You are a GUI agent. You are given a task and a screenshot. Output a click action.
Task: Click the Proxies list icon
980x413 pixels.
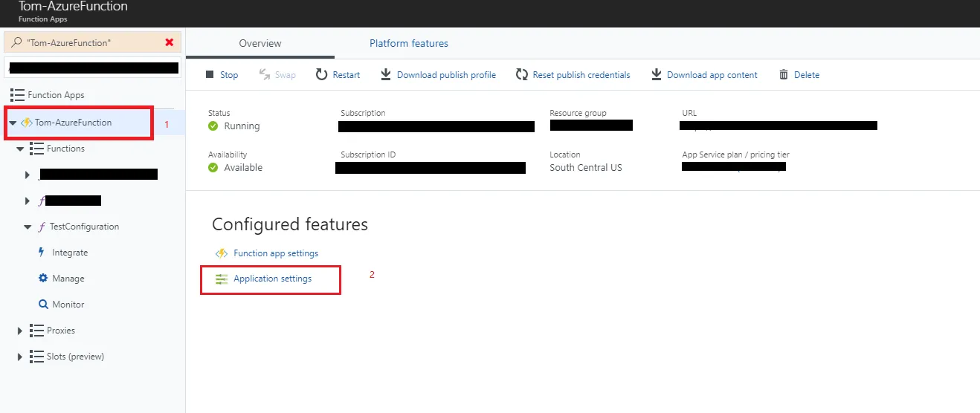[x=36, y=331]
